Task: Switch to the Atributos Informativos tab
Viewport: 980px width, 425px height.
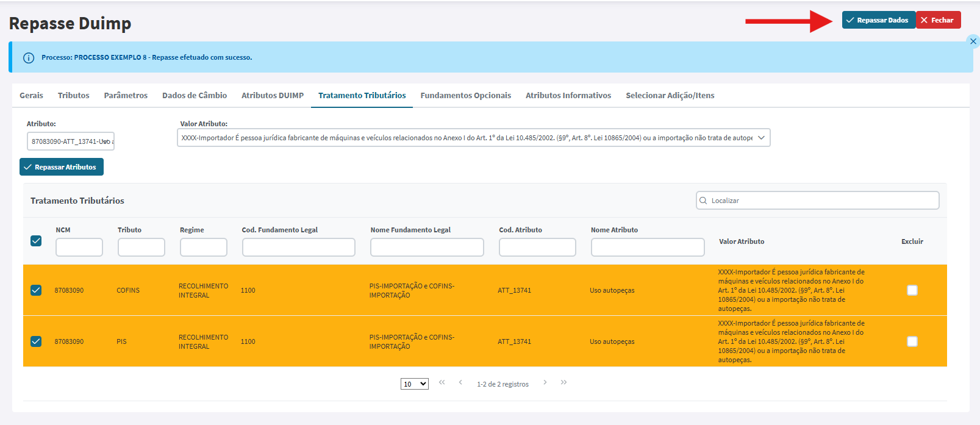Action: pos(568,95)
